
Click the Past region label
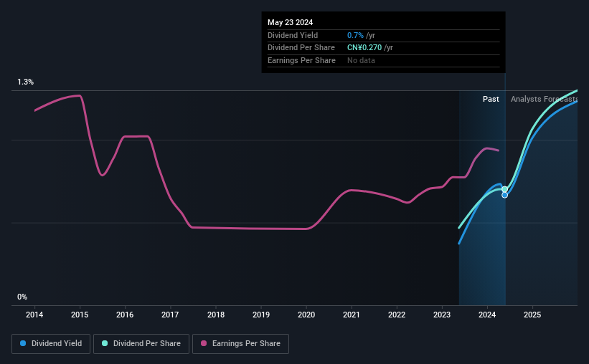(491, 99)
